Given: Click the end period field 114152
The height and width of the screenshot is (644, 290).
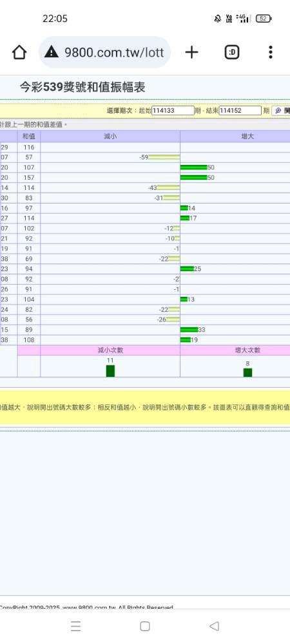Looking at the screenshot, I should pyautogui.click(x=240, y=111).
